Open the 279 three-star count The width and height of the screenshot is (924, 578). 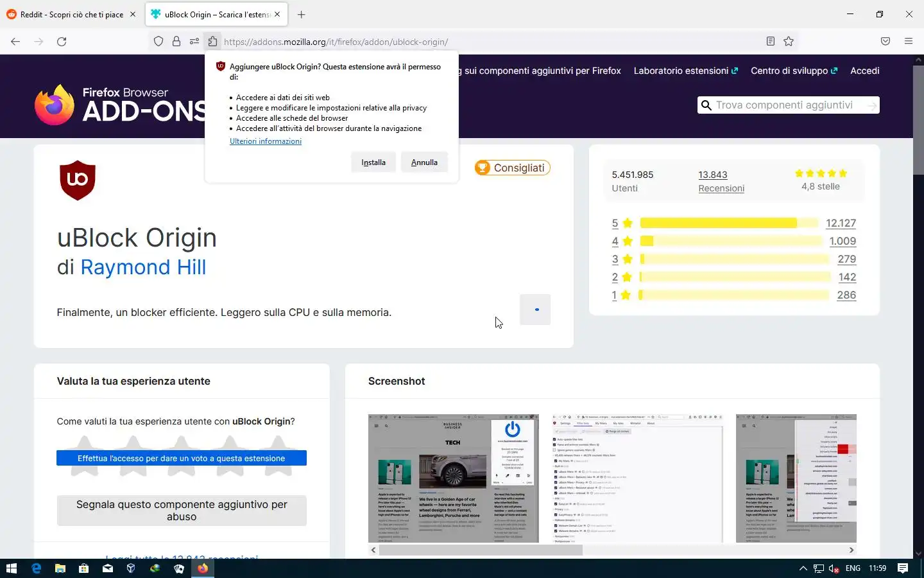point(847,259)
